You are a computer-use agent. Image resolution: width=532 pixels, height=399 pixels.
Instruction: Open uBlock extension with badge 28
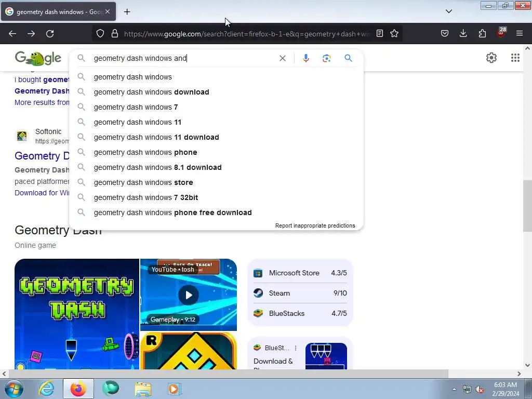pos(501,32)
